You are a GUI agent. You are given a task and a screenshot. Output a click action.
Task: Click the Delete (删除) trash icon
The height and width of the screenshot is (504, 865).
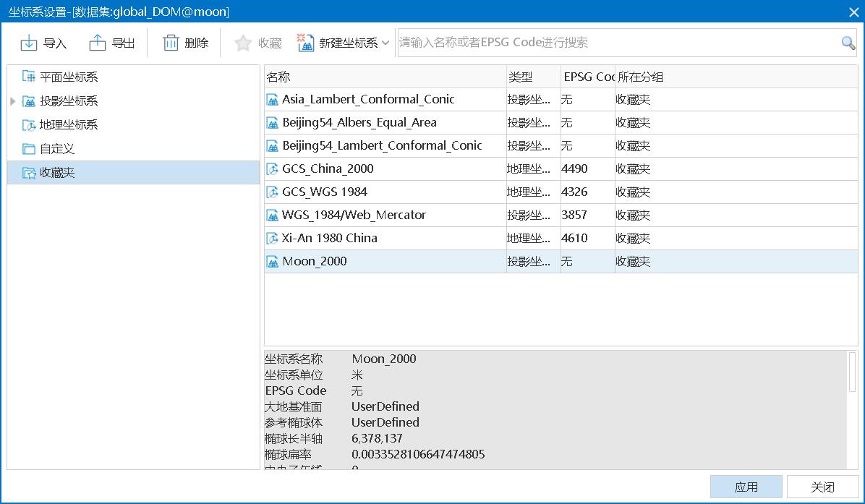tap(171, 43)
